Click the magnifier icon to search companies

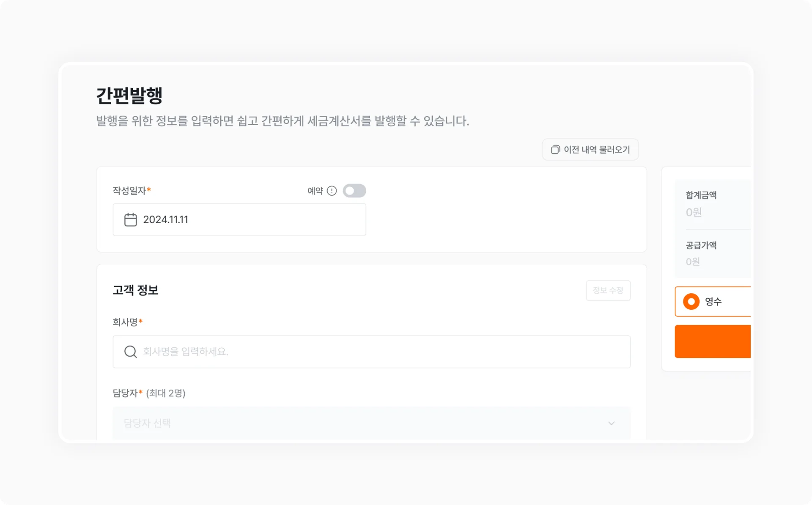(x=130, y=352)
